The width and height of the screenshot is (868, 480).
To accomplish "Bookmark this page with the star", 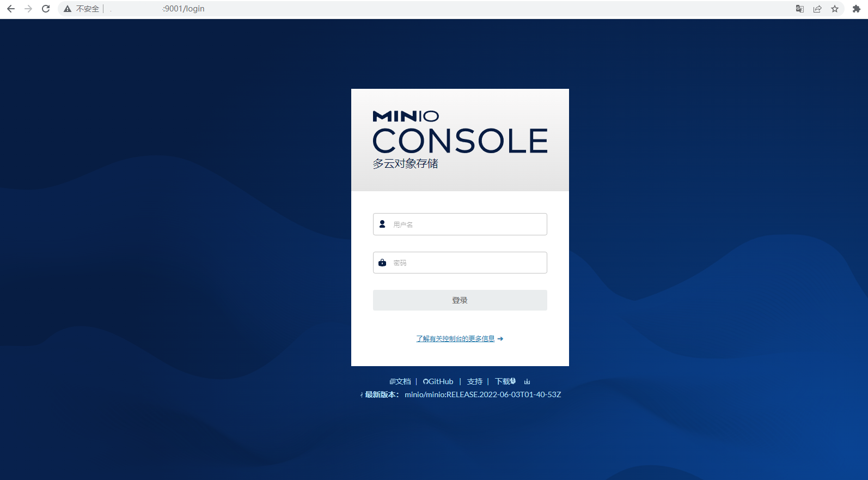I will [x=835, y=9].
